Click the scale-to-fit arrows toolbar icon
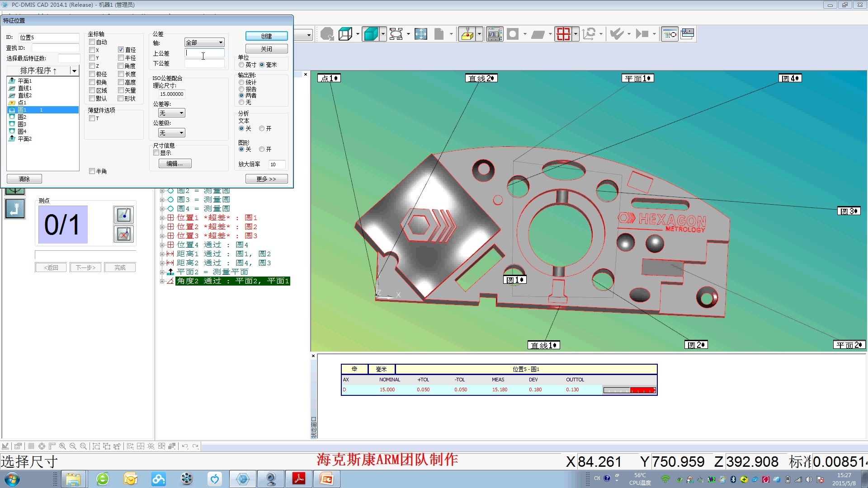This screenshot has height=488, width=868. coord(420,34)
